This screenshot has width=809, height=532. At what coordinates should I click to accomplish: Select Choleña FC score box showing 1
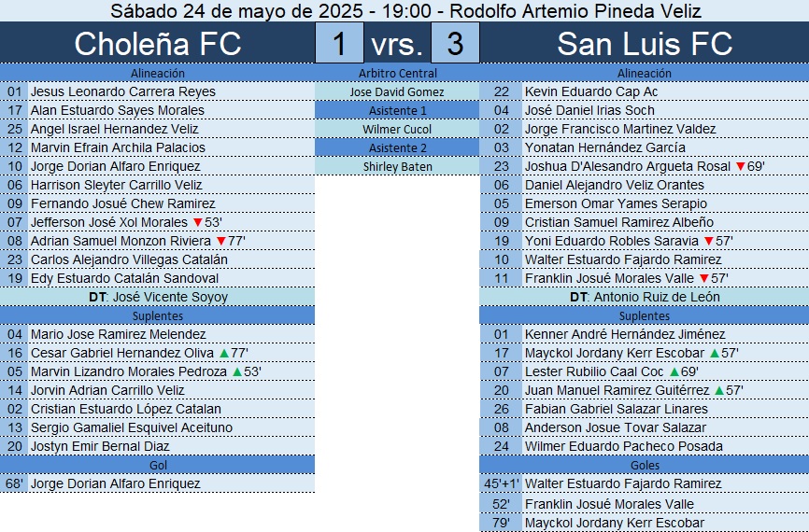pyautogui.click(x=340, y=44)
